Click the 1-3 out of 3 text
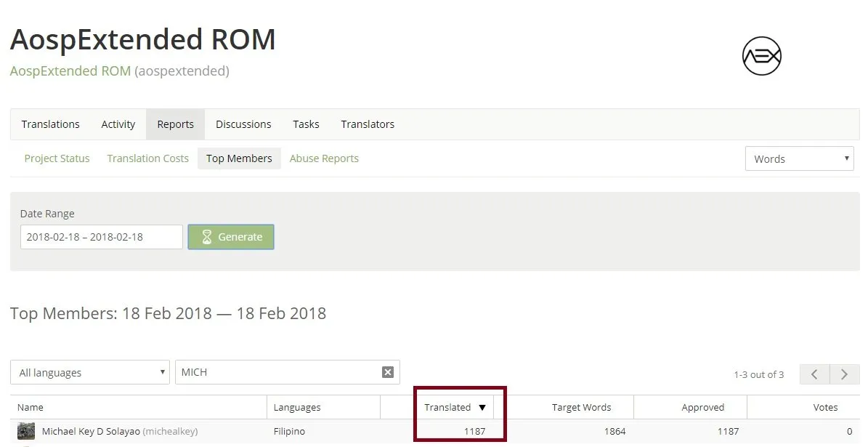This screenshot has width=868, height=447. click(759, 374)
